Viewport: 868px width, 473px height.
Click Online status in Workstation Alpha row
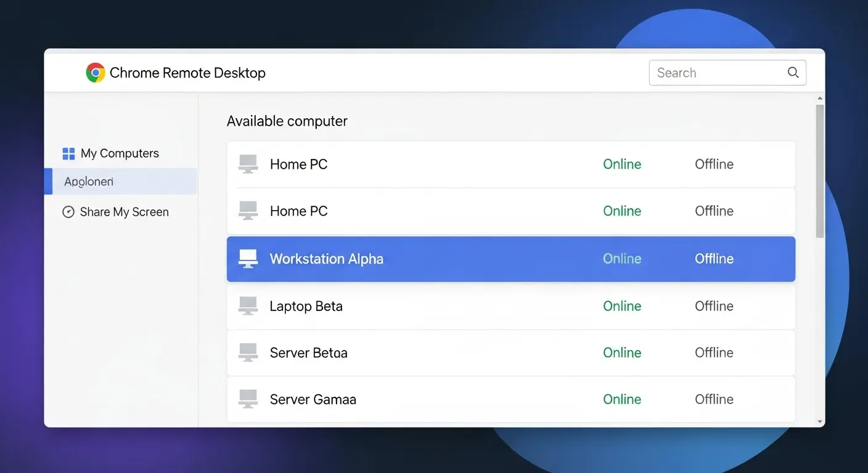(x=622, y=259)
